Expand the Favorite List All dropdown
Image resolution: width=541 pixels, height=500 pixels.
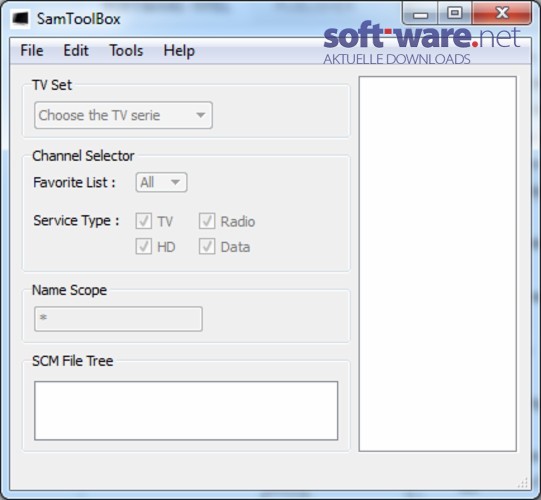(161, 182)
